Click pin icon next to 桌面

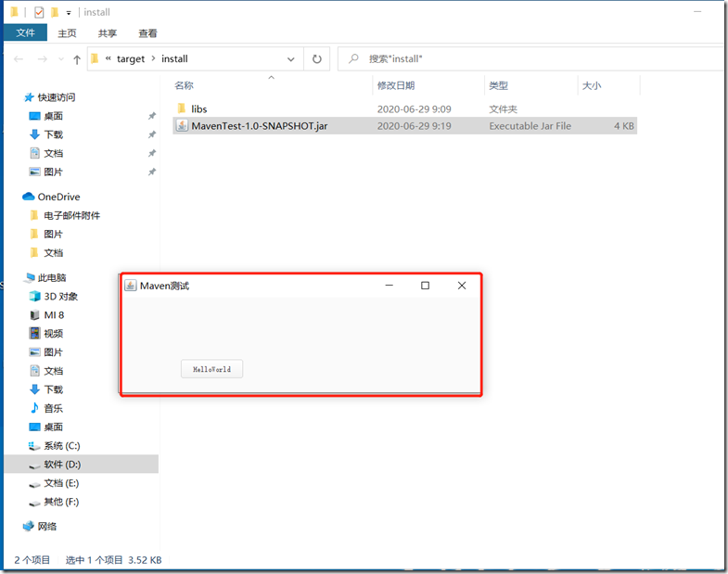click(x=152, y=116)
